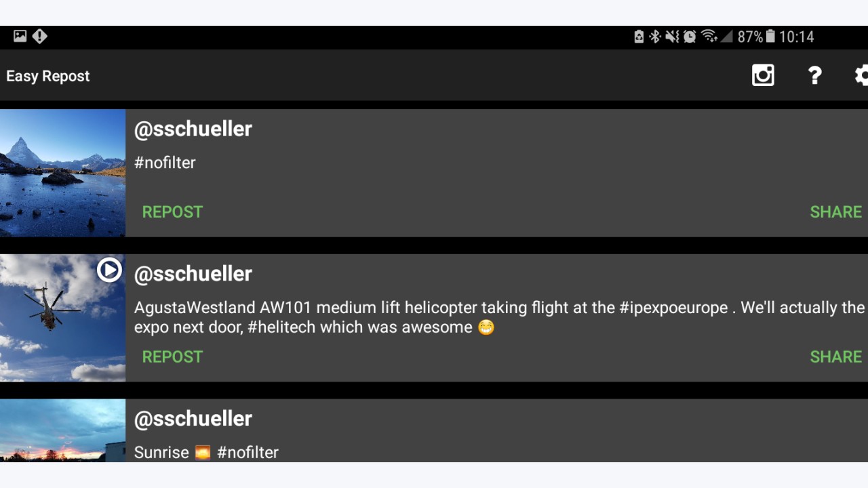Tap the alarm clock status icon

point(690,37)
